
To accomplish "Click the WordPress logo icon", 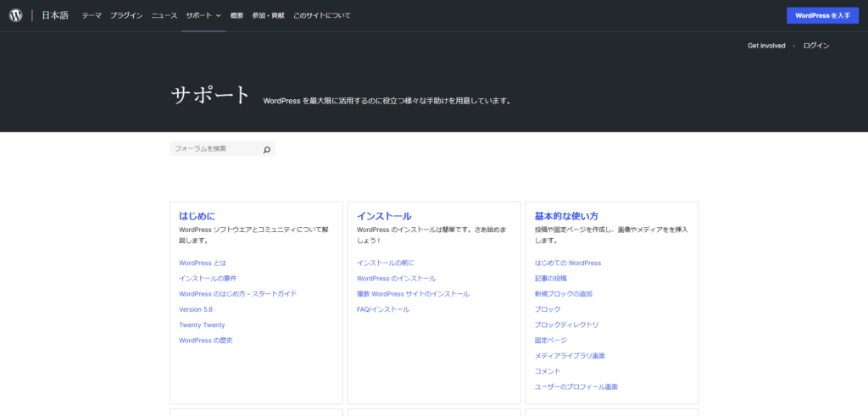I will 15,15.
